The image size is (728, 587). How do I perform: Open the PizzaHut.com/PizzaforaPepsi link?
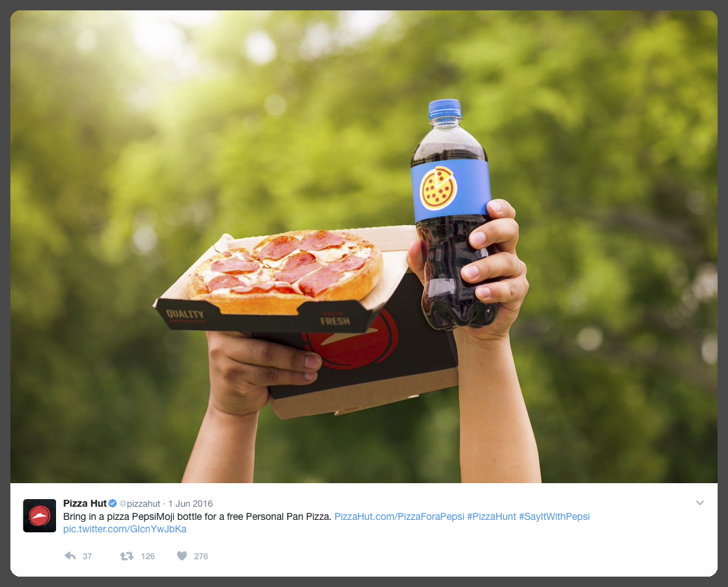(x=399, y=516)
